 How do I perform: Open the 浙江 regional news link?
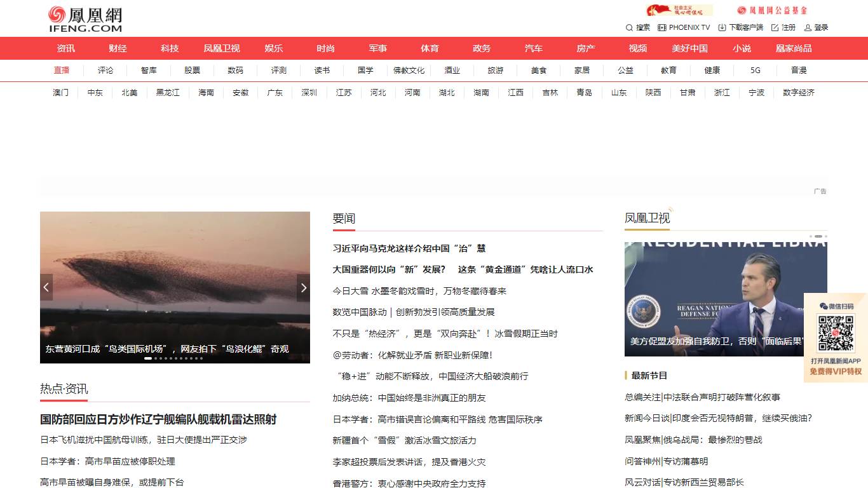click(722, 92)
